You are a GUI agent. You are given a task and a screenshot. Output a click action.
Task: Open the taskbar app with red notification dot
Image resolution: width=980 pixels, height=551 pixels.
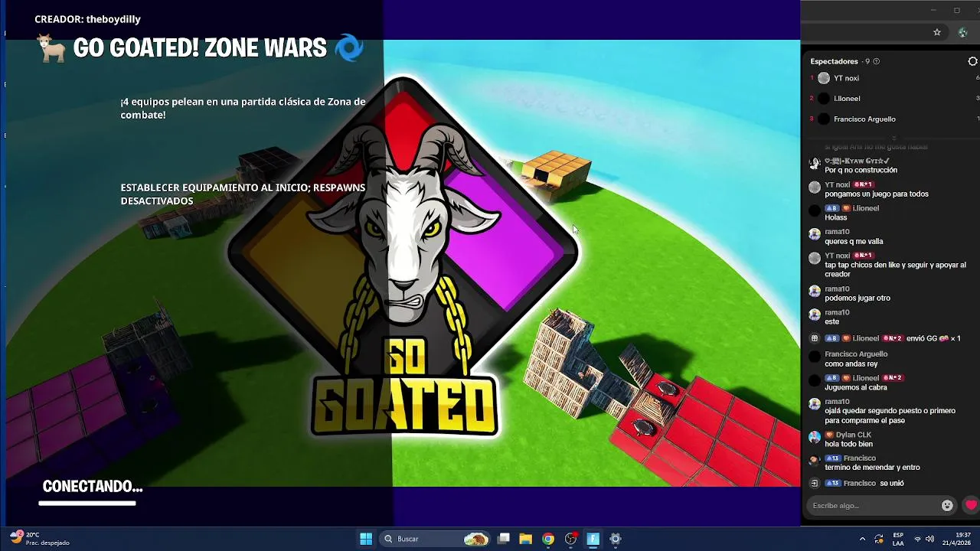[x=570, y=539]
